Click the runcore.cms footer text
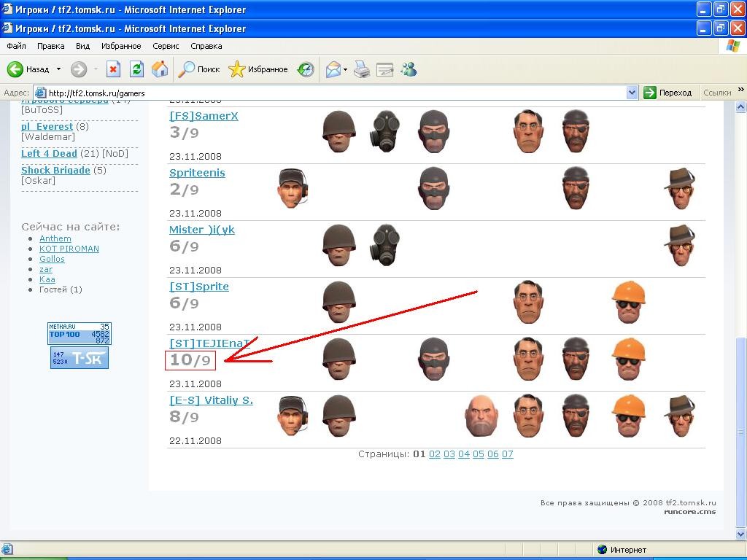 click(x=690, y=512)
